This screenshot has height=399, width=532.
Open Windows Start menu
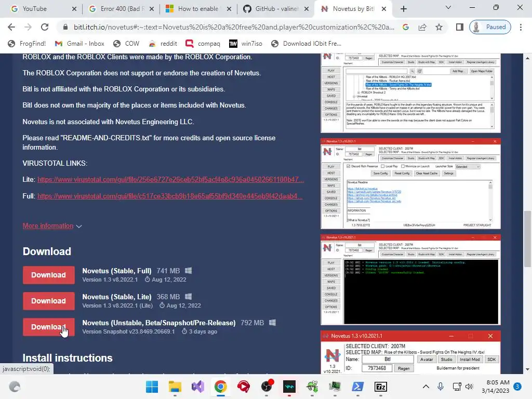click(152, 387)
